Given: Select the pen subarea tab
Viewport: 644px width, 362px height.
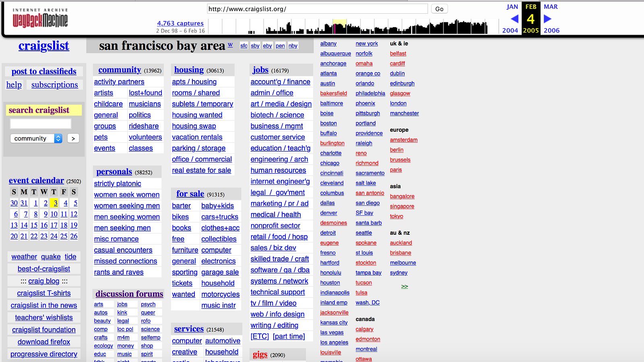Looking at the screenshot, I should point(280,46).
